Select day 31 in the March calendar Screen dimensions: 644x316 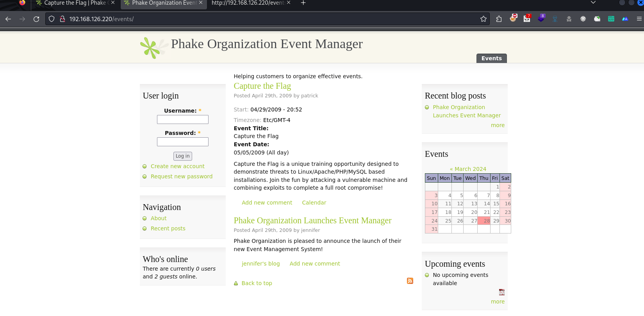432,229
